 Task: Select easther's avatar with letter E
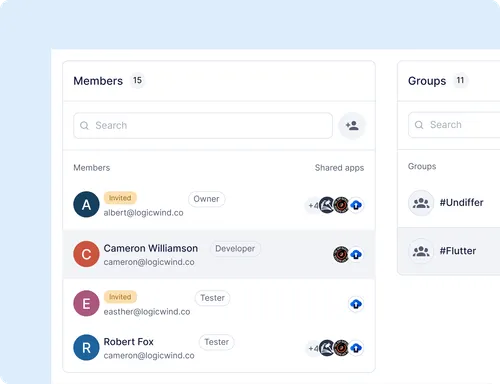coord(86,303)
